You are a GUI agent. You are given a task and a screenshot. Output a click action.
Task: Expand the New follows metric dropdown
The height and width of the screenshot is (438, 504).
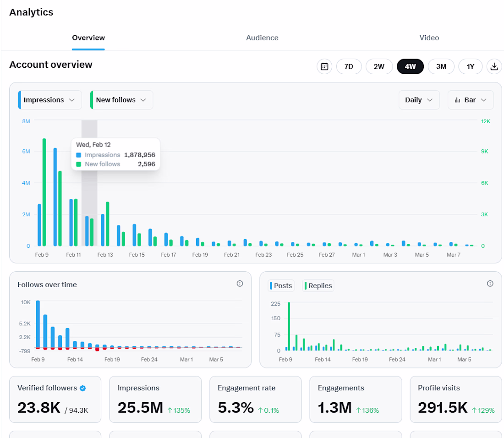coord(121,100)
